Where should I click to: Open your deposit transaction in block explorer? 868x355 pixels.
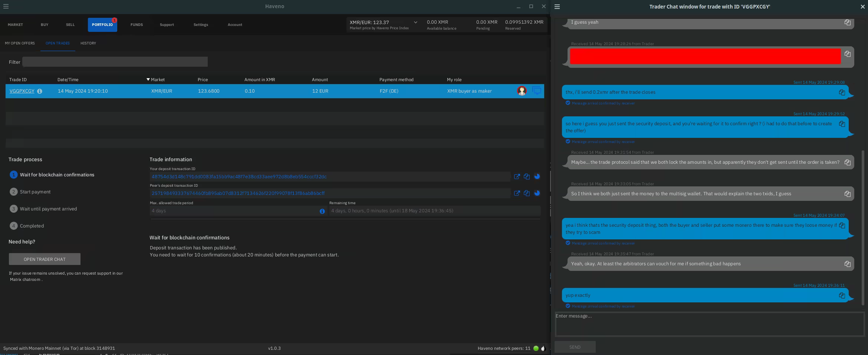point(517,177)
